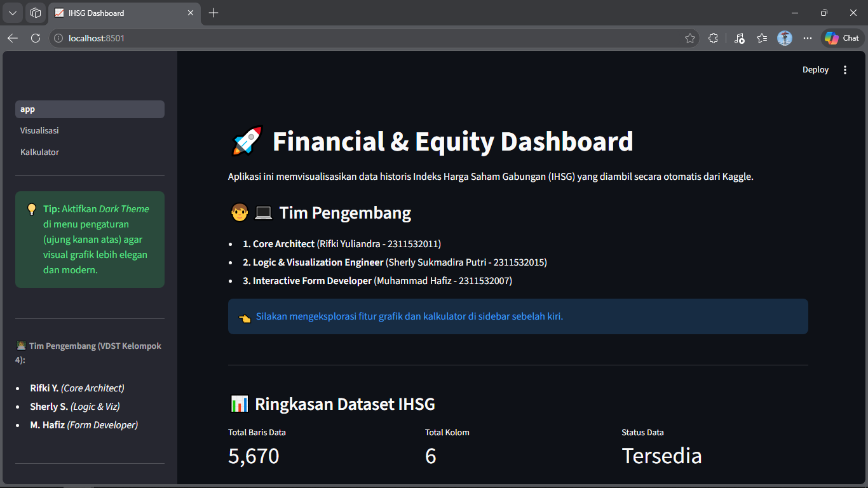The image size is (868, 488).
Task: Open the Streamlit three-dot main menu
Action: click(845, 70)
